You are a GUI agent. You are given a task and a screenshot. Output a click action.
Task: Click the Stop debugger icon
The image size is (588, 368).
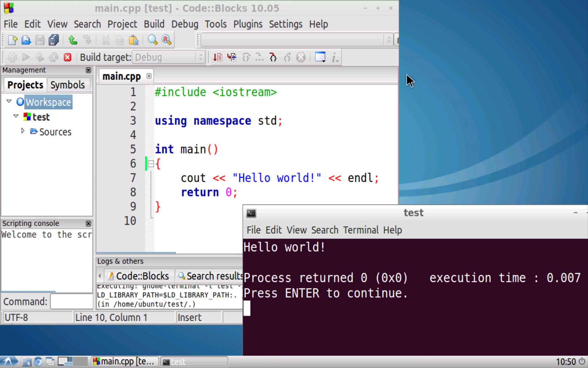click(x=301, y=57)
